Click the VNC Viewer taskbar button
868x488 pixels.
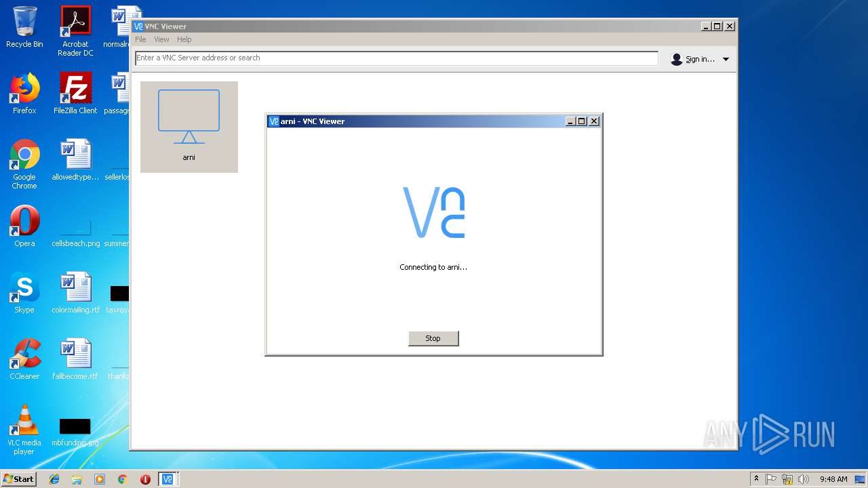[x=167, y=479]
